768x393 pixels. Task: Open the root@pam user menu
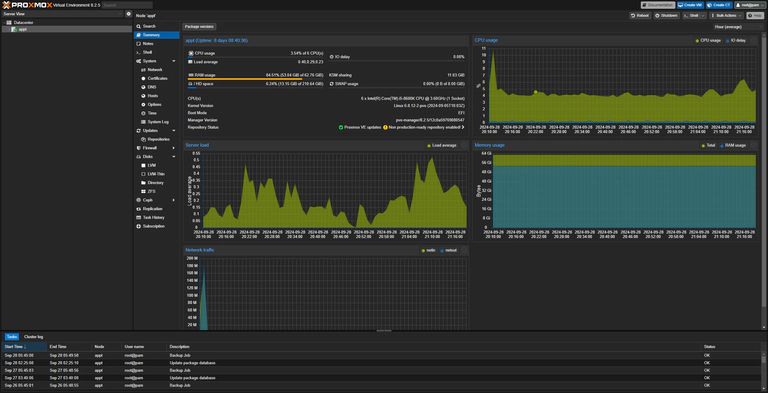pos(749,5)
